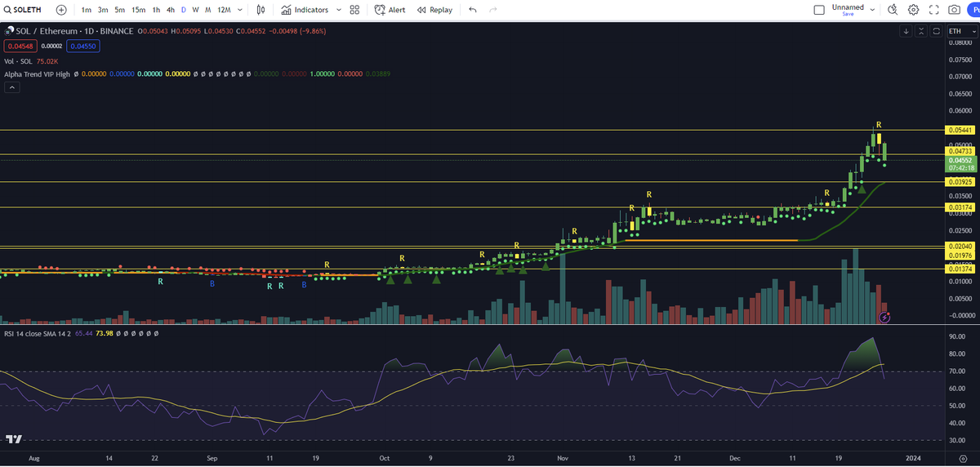Switch to the monthly M timeframe

click(x=208, y=10)
